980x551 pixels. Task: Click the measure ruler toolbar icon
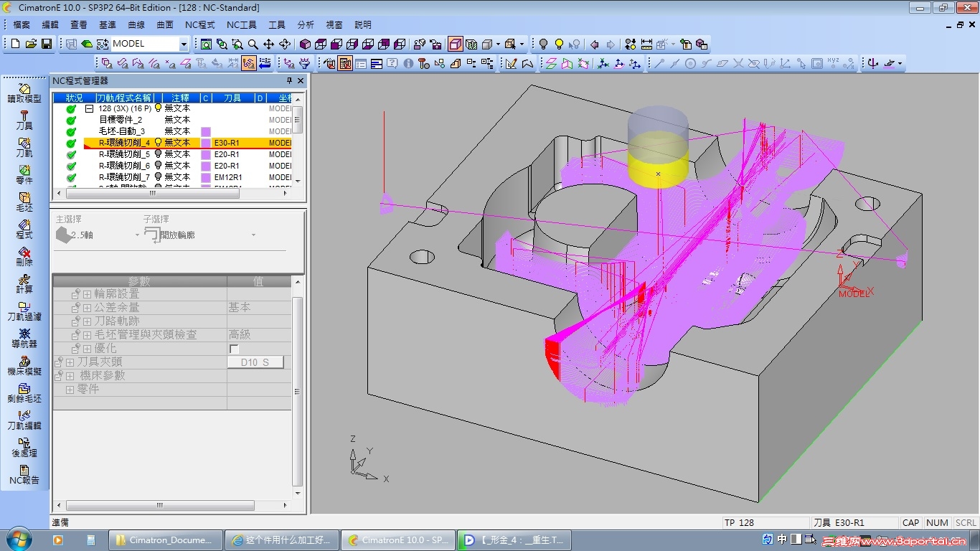tap(646, 44)
